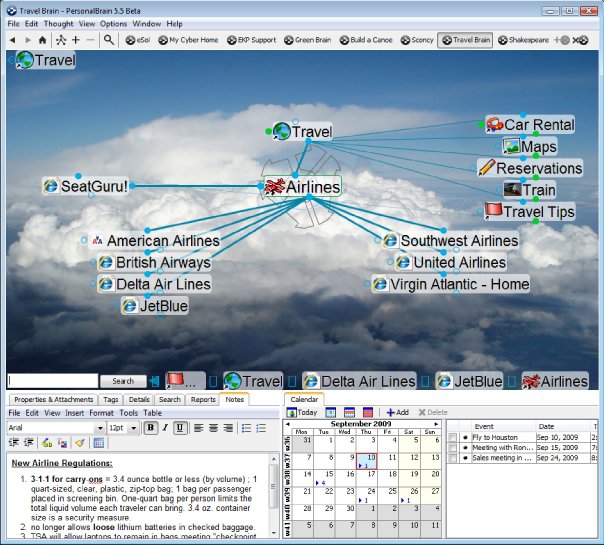This screenshot has height=545, width=604.
Task: Check the Meeting with Ron event checkbox
Action: point(453,448)
